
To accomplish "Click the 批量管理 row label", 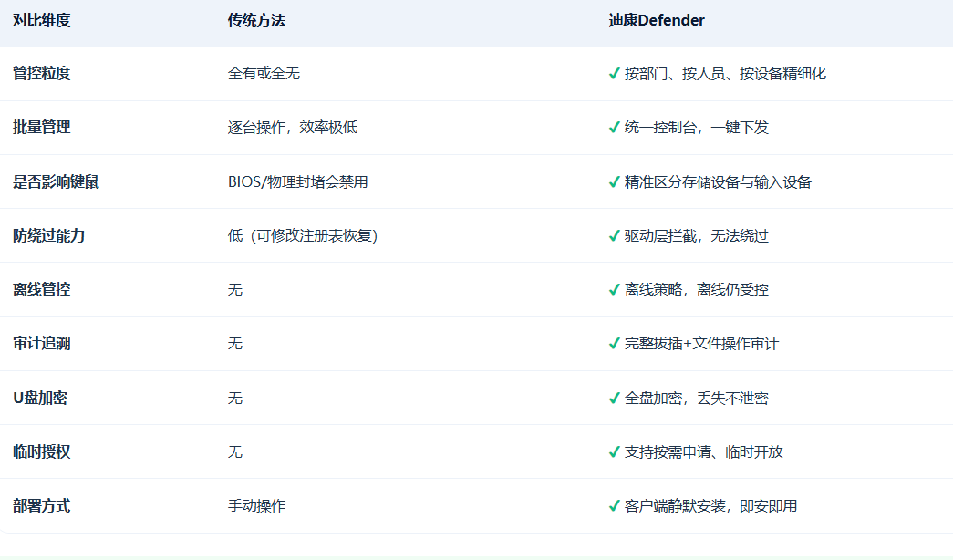I will [41, 128].
